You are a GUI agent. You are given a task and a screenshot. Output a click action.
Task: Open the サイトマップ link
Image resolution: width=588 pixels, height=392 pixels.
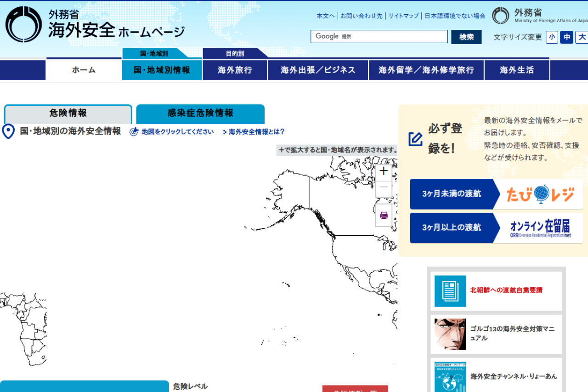(x=403, y=16)
